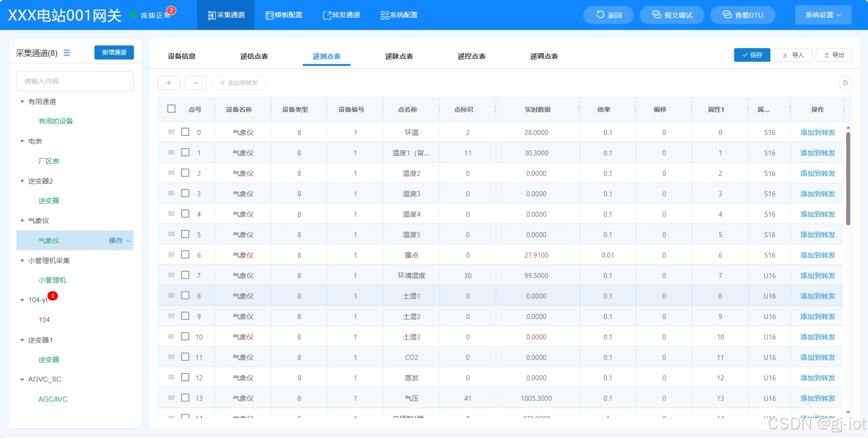Check the box for point 8
Viewport: 868px width, 438px height.
[x=185, y=295]
